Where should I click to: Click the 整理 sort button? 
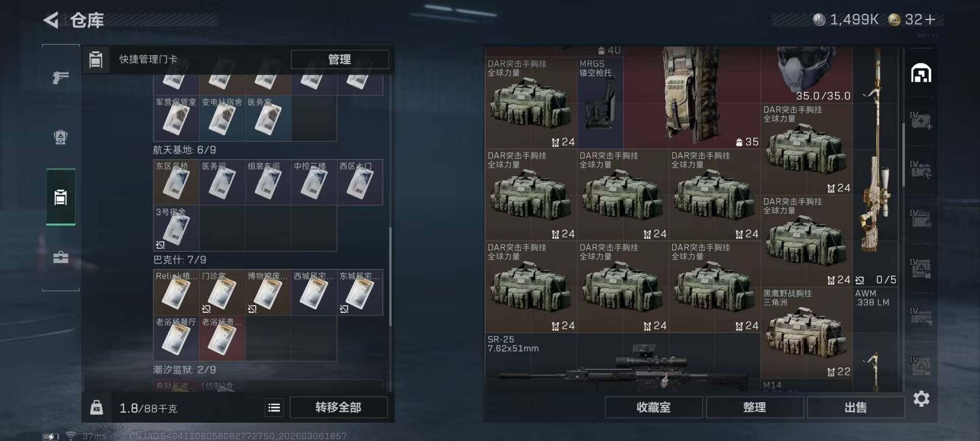click(x=754, y=407)
